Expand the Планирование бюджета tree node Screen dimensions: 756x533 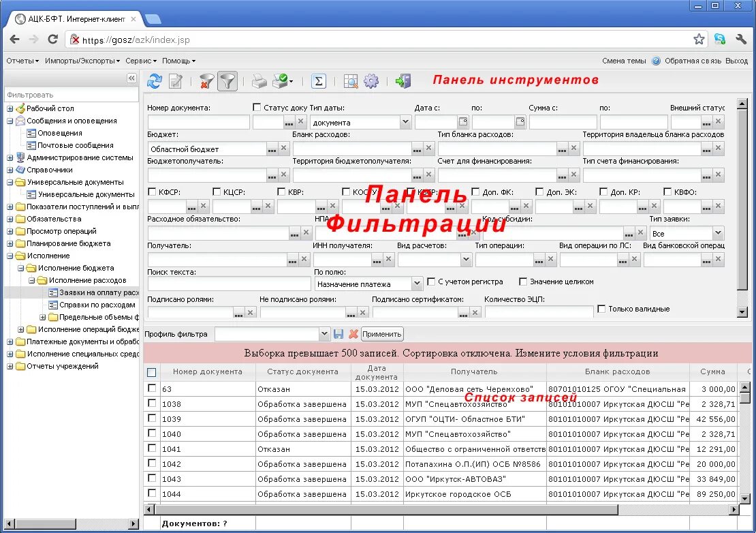tap(10, 243)
